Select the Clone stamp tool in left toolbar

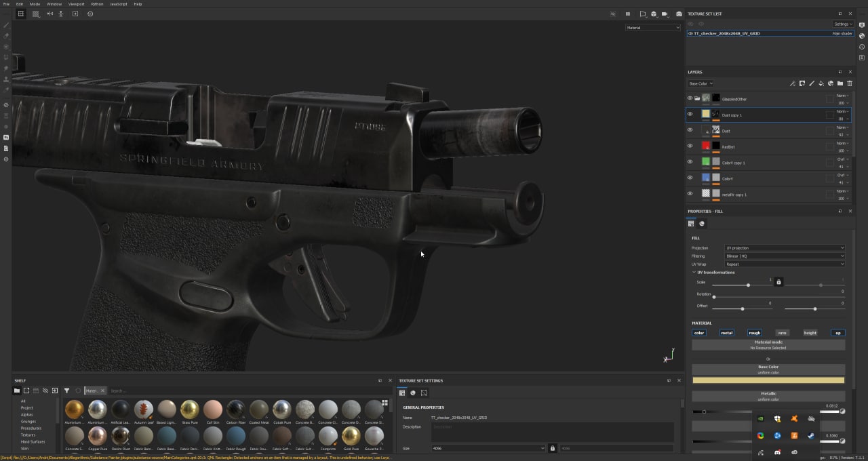coord(6,79)
